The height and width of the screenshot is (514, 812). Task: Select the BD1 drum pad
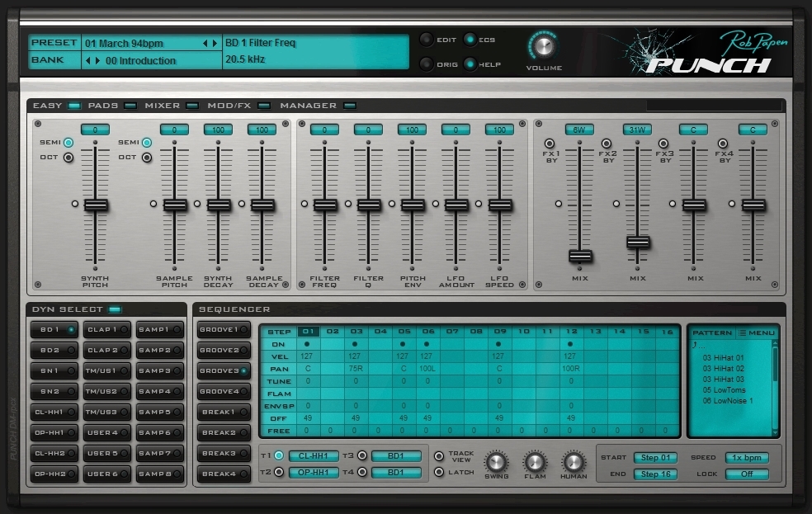pos(54,329)
